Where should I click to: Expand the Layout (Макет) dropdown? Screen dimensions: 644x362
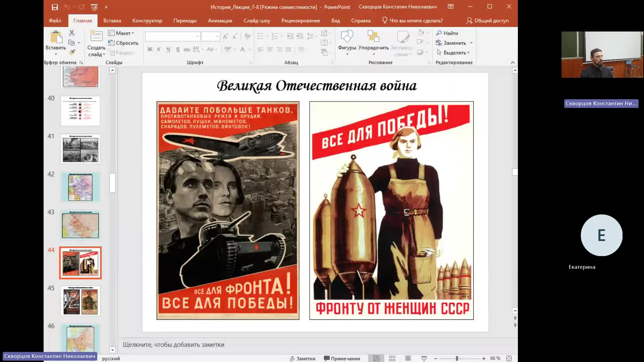(x=121, y=33)
